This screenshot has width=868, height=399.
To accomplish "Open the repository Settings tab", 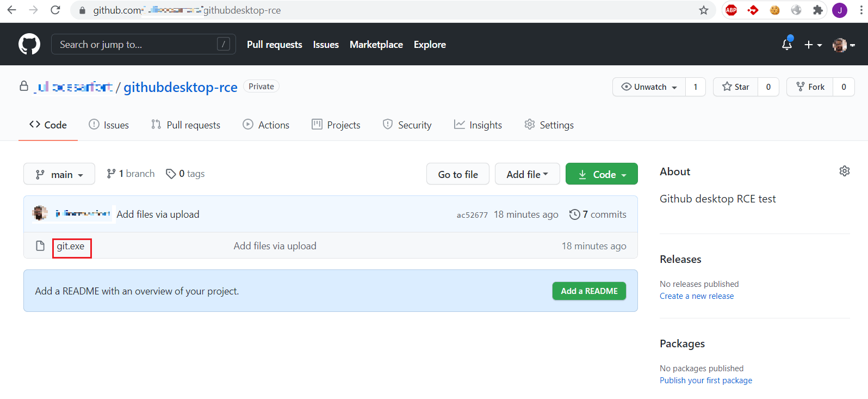I will [549, 125].
